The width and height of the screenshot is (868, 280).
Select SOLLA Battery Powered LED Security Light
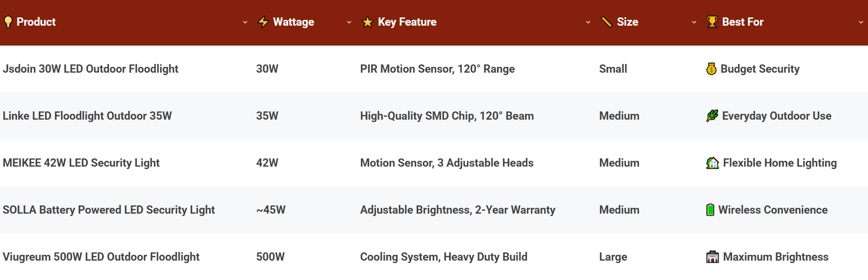click(109, 210)
